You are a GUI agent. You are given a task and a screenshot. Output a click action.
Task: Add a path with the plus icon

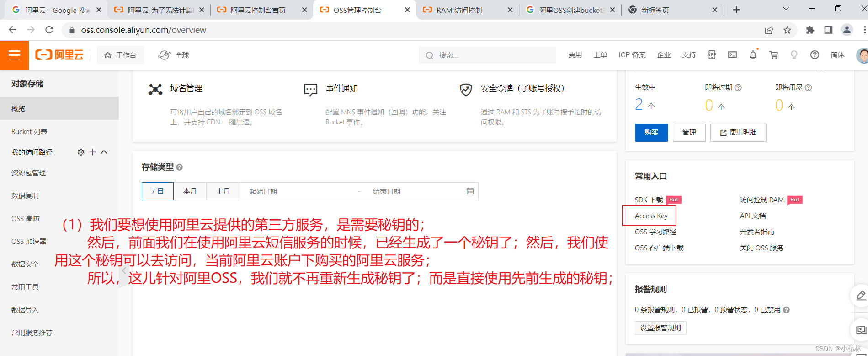pyautogui.click(x=92, y=152)
